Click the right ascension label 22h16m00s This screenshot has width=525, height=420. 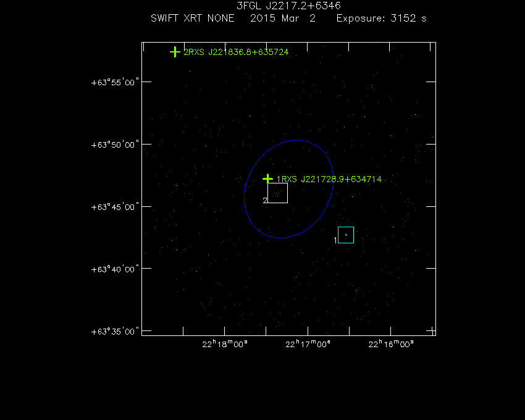point(391,344)
